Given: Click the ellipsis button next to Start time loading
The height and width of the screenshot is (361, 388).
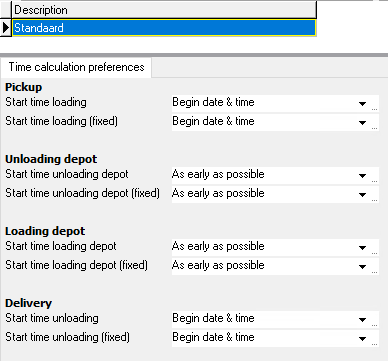Looking at the screenshot, I should pyautogui.click(x=374, y=104).
